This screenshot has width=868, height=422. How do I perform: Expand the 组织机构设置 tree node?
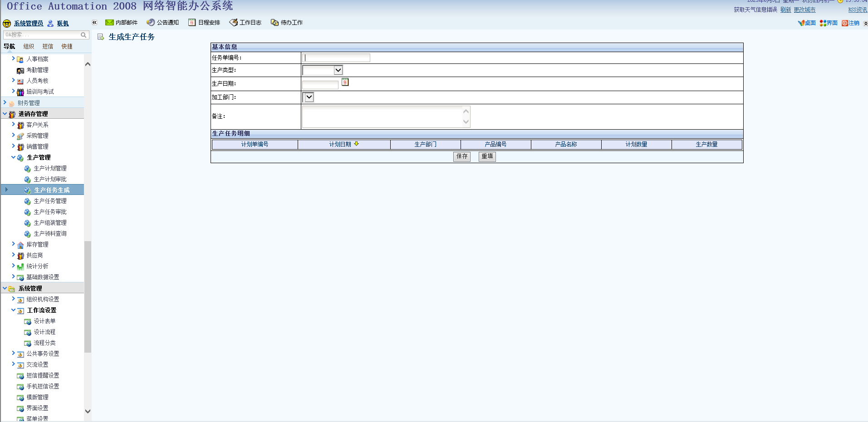pos(13,299)
